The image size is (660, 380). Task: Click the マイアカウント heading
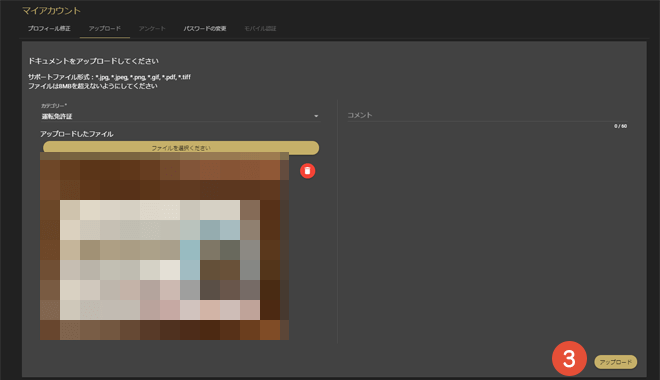coord(51,11)
